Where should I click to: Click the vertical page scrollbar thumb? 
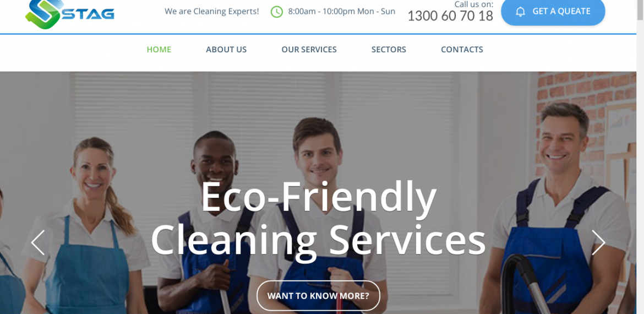[640, 10]
